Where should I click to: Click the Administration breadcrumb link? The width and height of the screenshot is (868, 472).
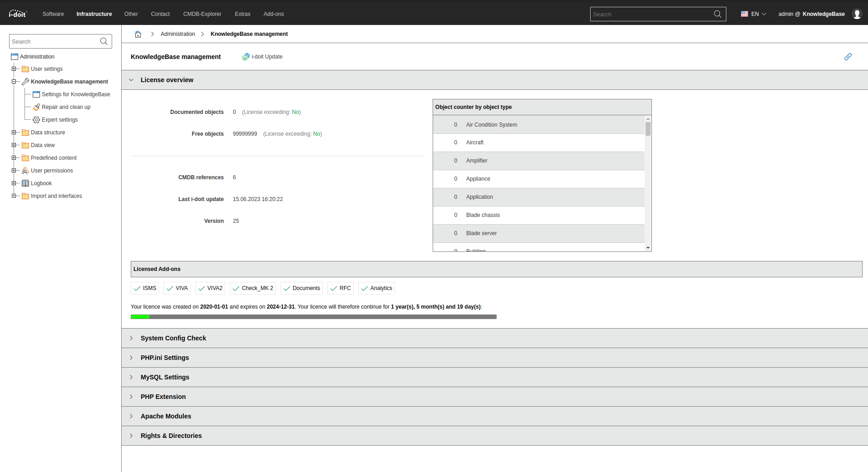coord(178,34)
